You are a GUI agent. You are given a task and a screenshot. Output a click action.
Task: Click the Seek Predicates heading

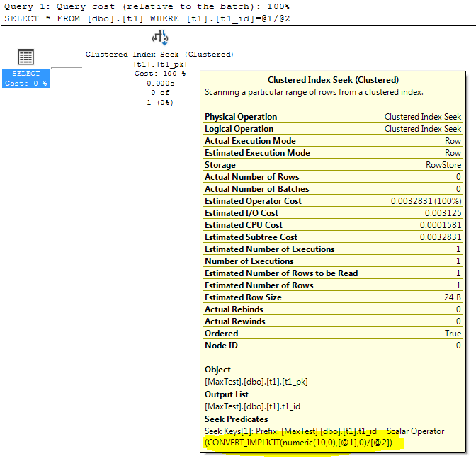236,419
